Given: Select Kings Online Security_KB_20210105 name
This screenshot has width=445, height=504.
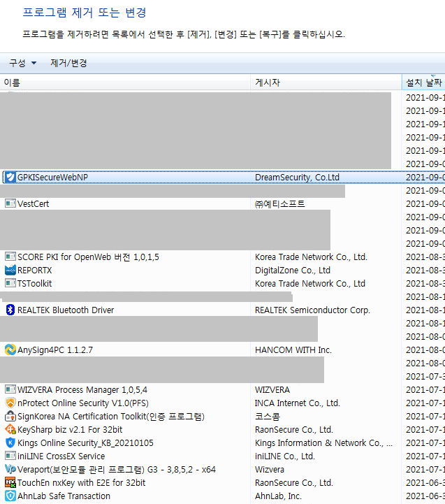Looking at the screenshot, I should point(85,443).
